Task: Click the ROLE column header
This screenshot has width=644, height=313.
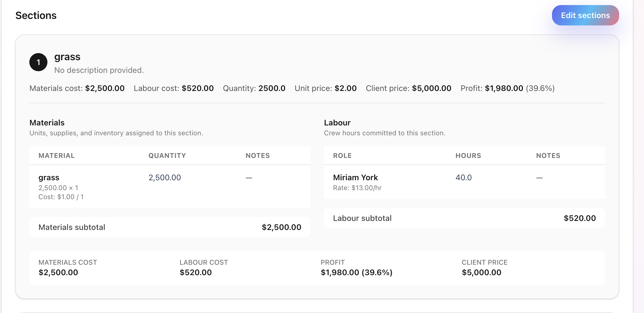Action: click(342, 155)
